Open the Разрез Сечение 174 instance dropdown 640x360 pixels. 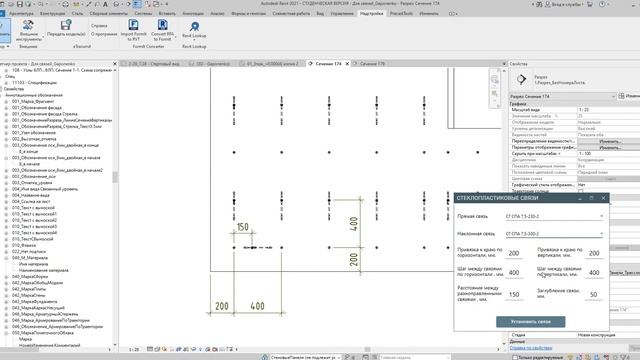[613, 96]
